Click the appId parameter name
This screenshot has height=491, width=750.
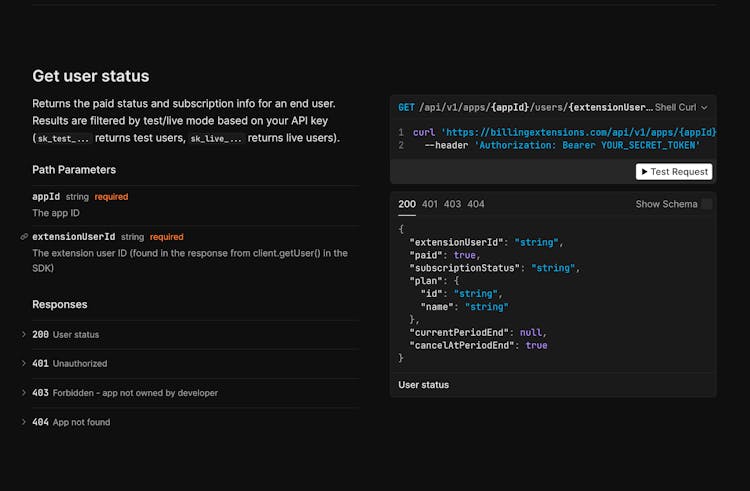click(x=46, y=197)
